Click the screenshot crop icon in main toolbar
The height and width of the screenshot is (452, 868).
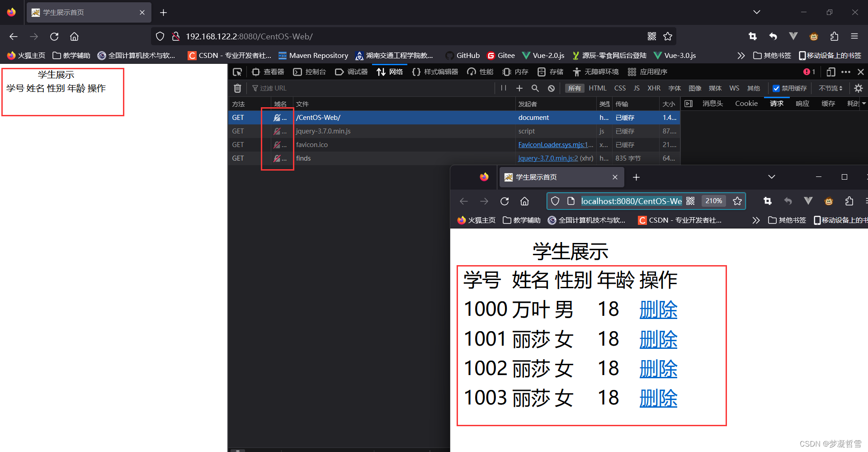753,37
